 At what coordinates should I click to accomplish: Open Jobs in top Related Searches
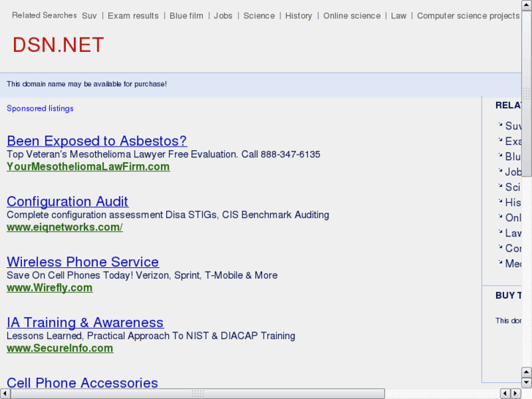coord(223,16)
